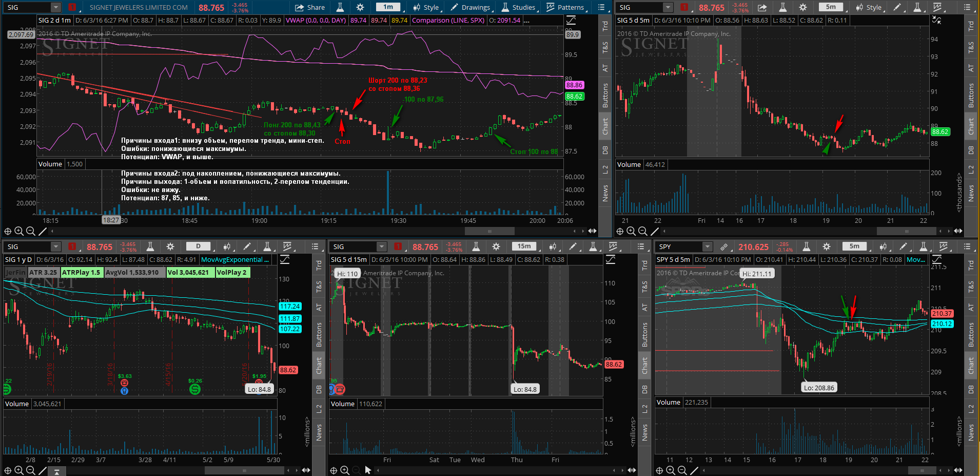This screenshot has width=980, height=476.
Task: Click 5m timeframe button in SPY chart
Action: (854, 246)
